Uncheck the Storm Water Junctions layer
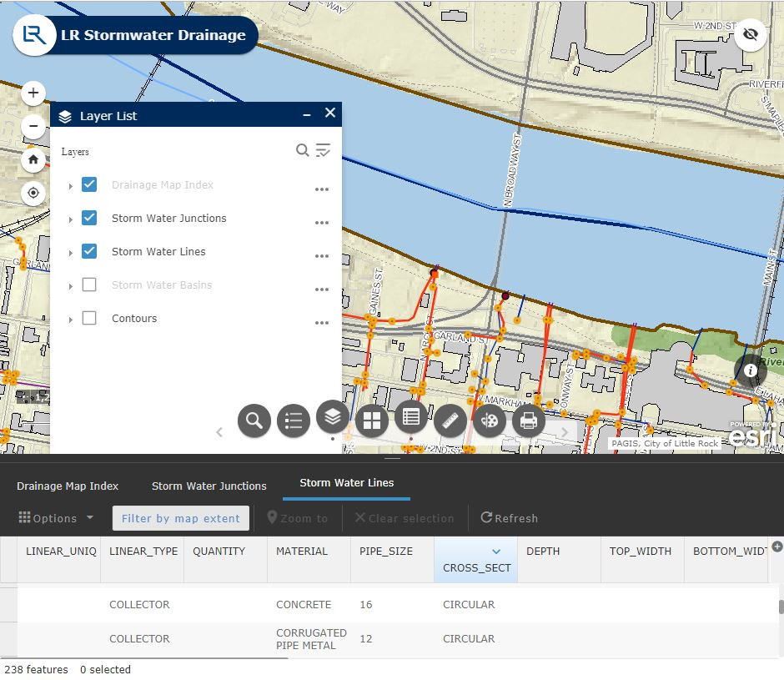 pyautogui.click(x=89, y=218)
